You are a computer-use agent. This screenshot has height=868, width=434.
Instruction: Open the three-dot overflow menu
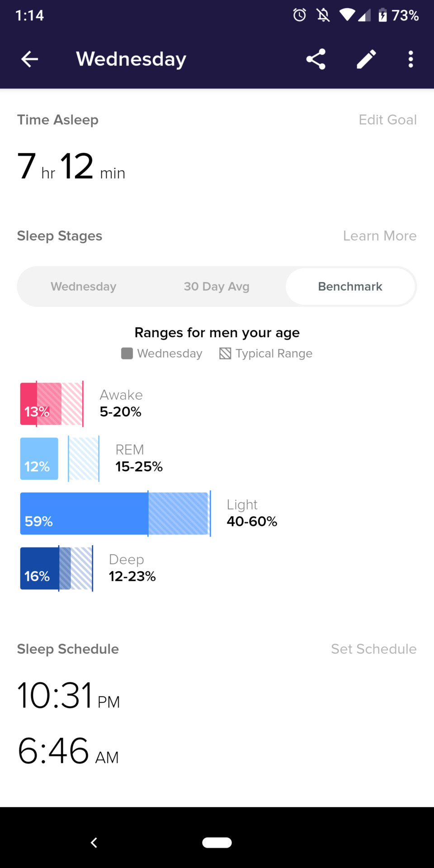pos(410,59)
